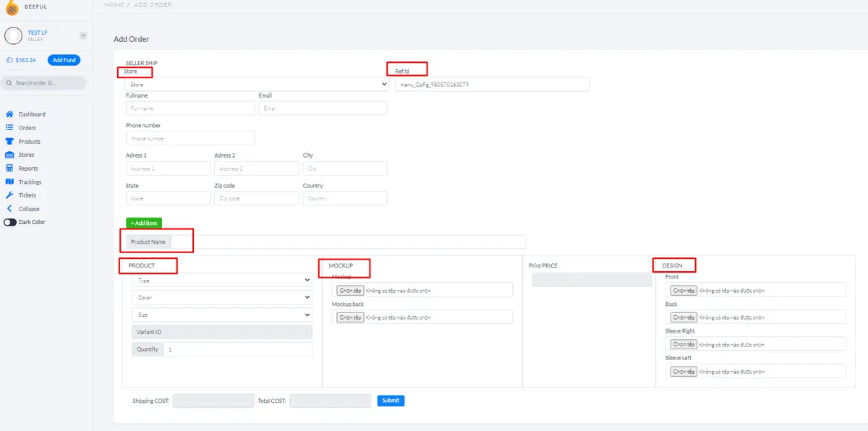Click the search order id field

tap(45, 83)
